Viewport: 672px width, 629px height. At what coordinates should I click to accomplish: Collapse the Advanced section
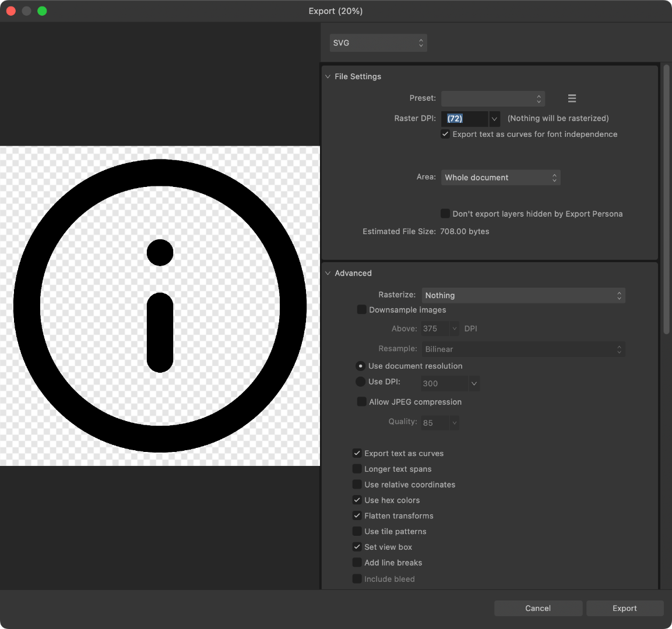[x=328, y=273]
